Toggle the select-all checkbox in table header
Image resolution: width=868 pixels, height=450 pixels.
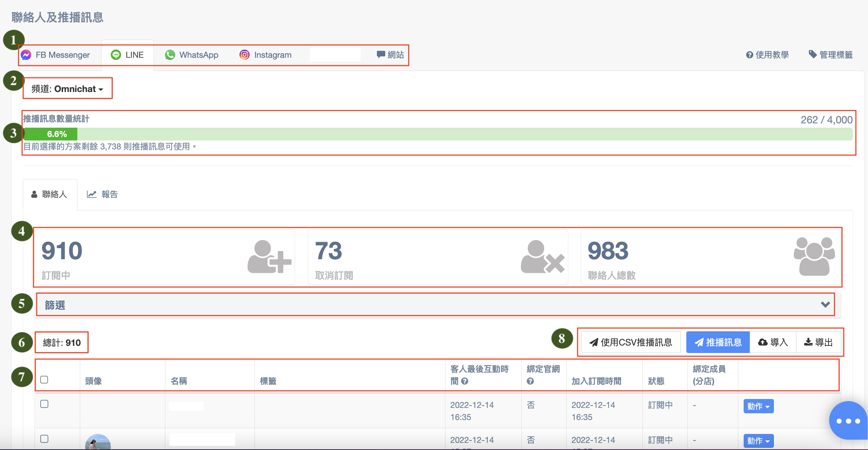pyautogui.click(x=44, y=379)
